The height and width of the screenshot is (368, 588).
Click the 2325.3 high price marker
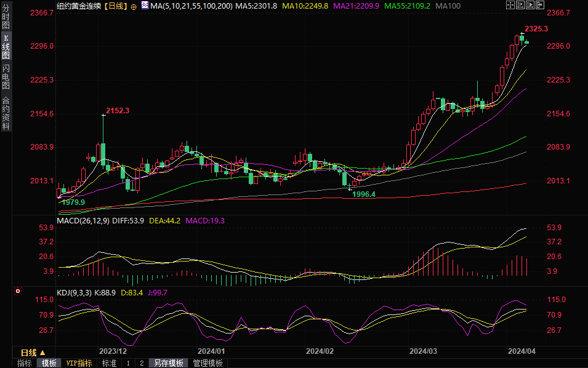536,29
